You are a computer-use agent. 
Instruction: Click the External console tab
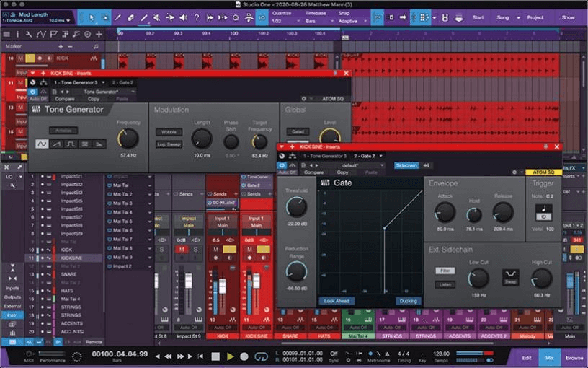point(12,306)
